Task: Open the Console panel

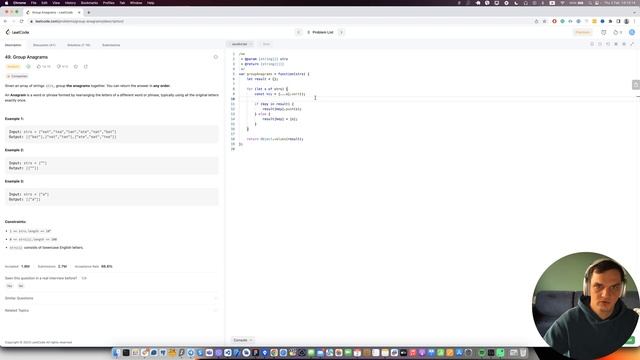Action: click(x=242, y=340)
